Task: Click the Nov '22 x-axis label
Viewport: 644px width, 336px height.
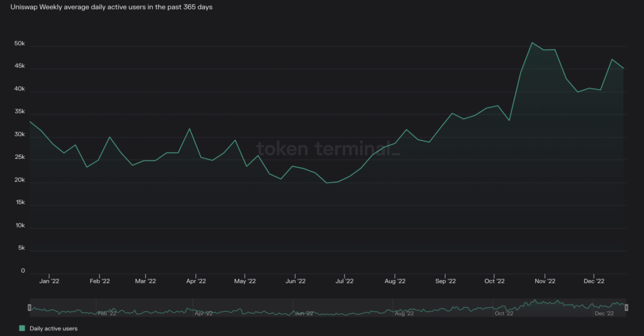Action: tap(545, 281)
